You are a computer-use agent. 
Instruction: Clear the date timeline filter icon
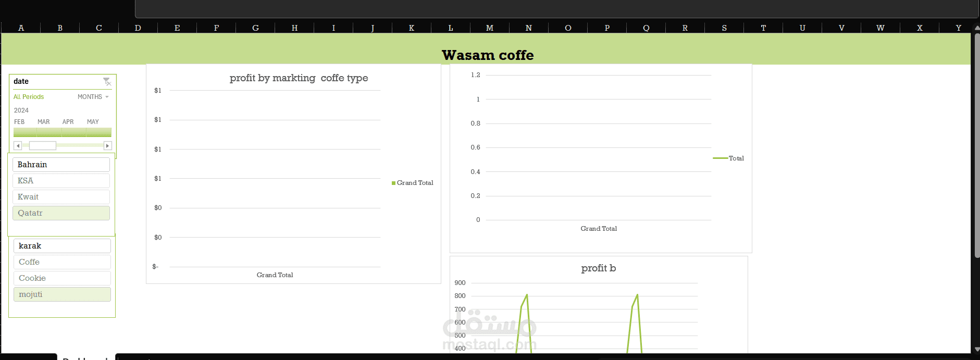[x=107, y=81]
